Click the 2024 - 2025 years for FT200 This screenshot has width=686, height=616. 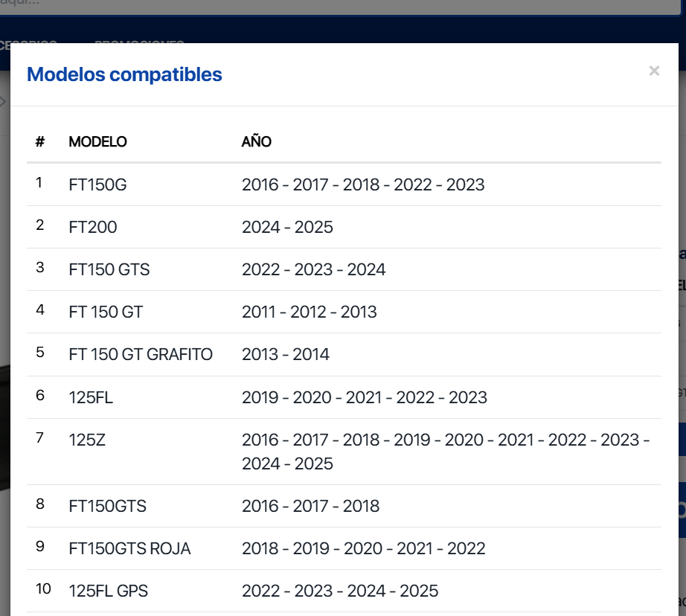coord(287,227)
